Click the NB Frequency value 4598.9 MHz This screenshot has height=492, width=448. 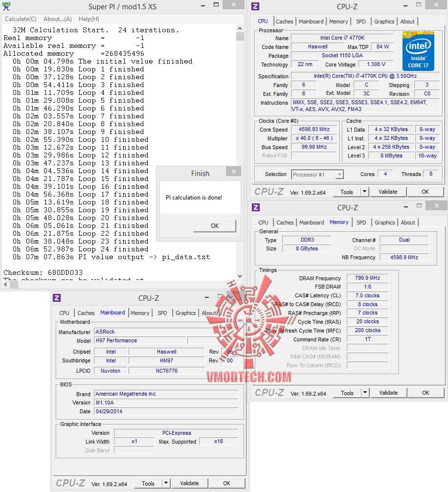click(404, 257)
